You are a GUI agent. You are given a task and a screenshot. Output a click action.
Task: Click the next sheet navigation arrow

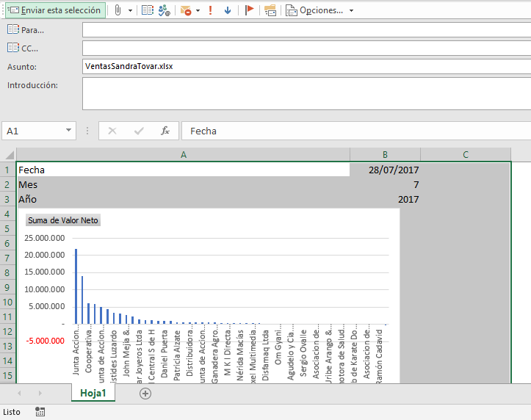40,393
